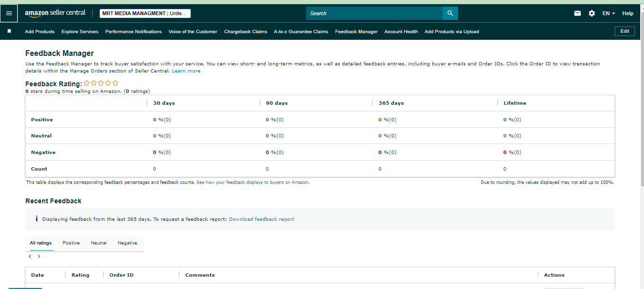Go to next feedback page arrow
Screen dimensions: 644x289
click(x=39, y=256)
